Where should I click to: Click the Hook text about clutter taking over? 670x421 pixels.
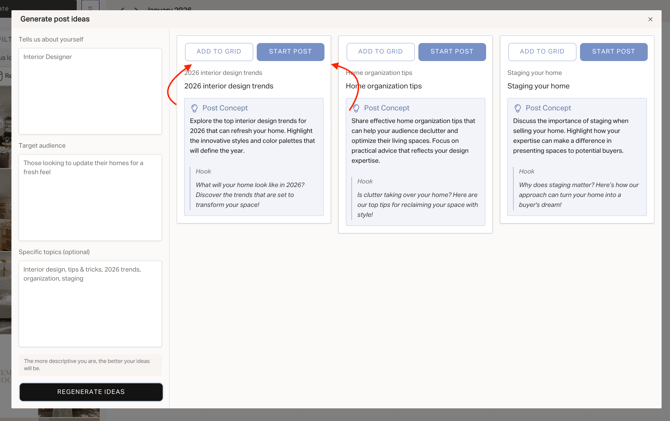click(x=414, y=205)
